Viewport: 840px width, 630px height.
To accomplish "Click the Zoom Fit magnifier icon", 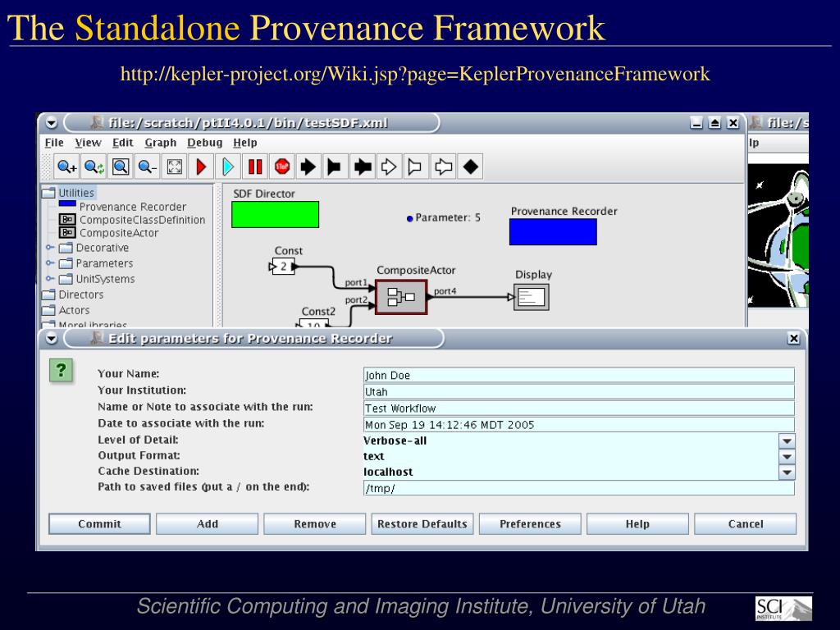I will [x=121, y=167].
